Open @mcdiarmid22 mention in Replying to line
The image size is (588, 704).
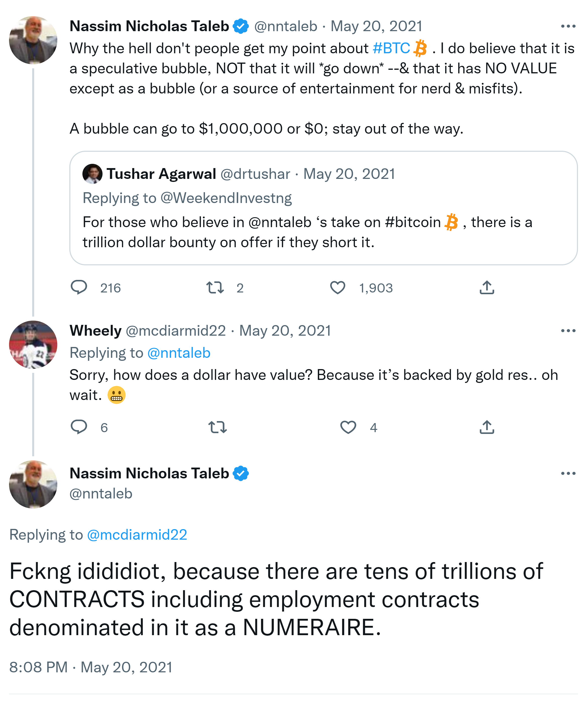pyautogui.click(x=137, y=535)
